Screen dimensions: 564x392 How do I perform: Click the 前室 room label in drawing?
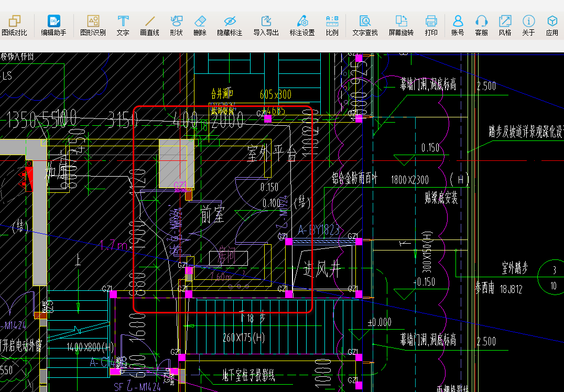coord(213,215)
